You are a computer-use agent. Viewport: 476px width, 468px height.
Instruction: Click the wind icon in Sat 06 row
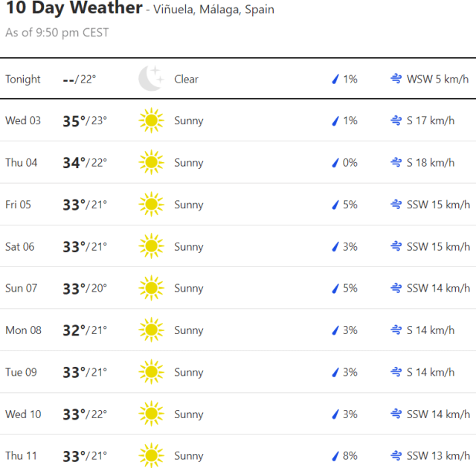tap(397, 246)
